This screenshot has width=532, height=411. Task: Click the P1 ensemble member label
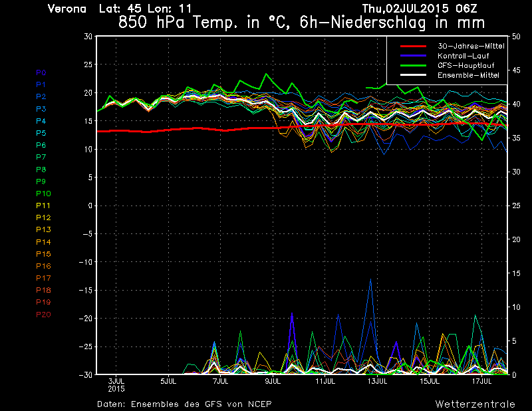41,84
